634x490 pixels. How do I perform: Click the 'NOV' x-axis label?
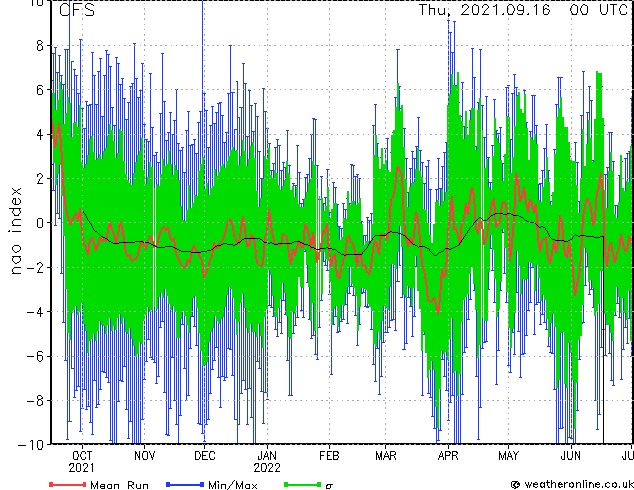point(144,456)
